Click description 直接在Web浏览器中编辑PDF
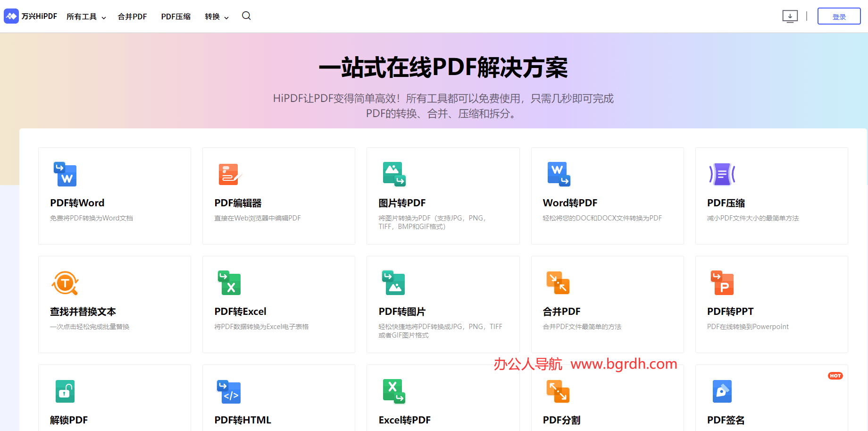868x431 pixels. click(x=258, y=218)
